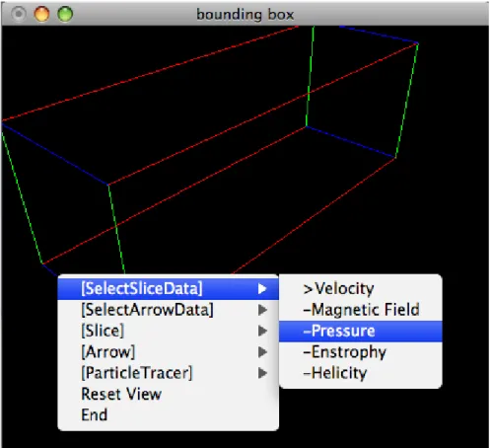494x448 pixels.
Task: Click the arrow beside [SelectArrowData]
Action: [262, 310]
